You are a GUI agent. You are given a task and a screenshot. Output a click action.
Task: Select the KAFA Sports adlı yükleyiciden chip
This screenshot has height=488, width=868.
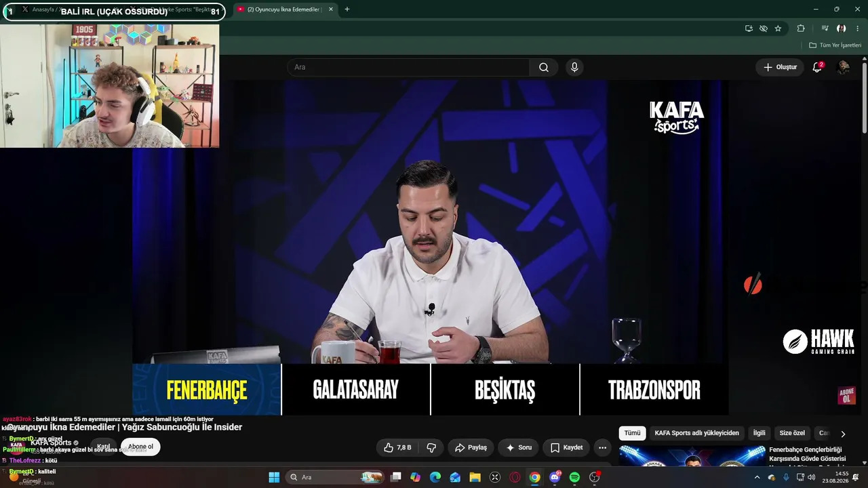click(x=696, y=433)
